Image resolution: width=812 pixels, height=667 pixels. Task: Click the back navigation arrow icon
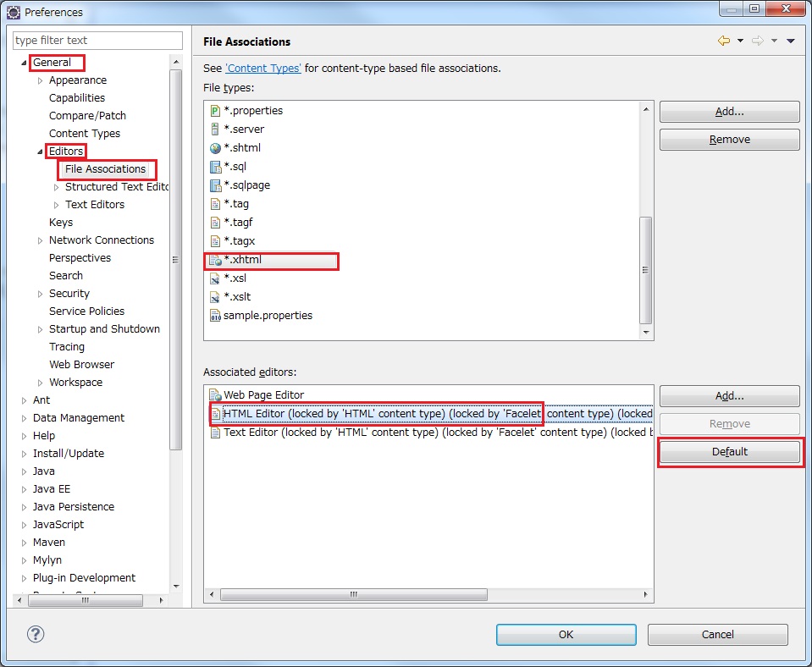[x=723, y=41]
